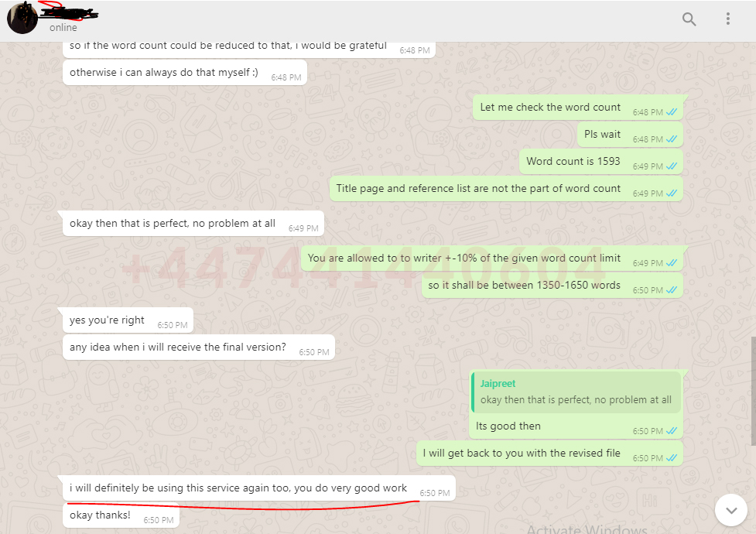Click the quoted Jaipreet reply preview
The width and height of the screenshot is (756, 534).
576,392
